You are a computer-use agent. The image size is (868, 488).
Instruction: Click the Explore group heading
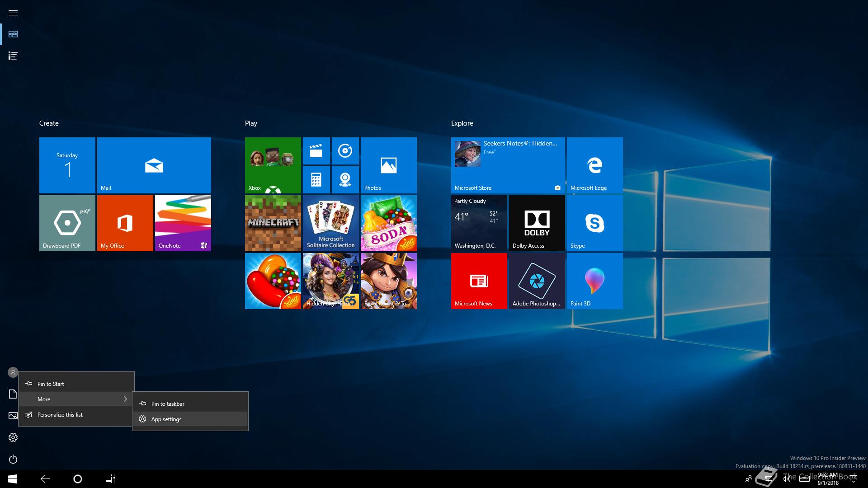[x=462, y=123]
